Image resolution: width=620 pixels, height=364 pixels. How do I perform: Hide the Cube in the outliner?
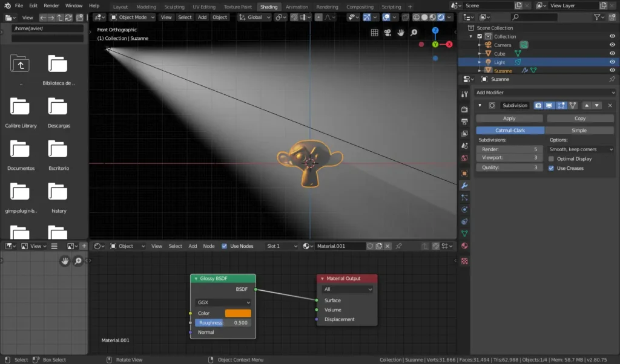(x=612, y=54)
